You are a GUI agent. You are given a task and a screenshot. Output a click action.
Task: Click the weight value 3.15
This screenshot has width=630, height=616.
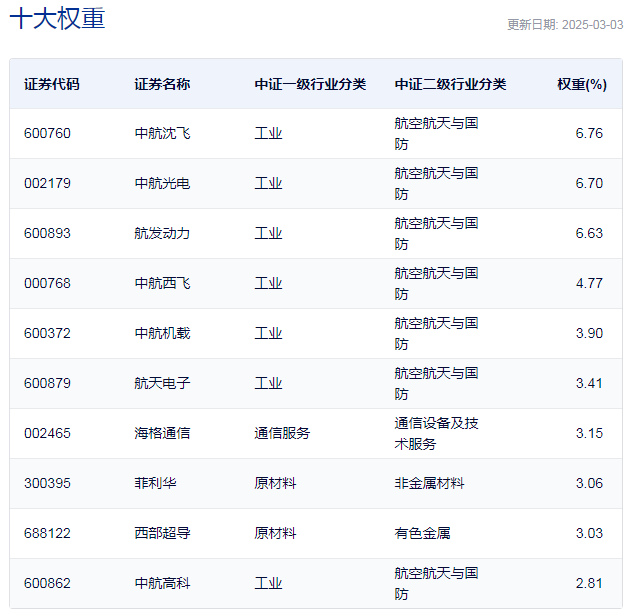pyautogui.click(x=589, y=433)
